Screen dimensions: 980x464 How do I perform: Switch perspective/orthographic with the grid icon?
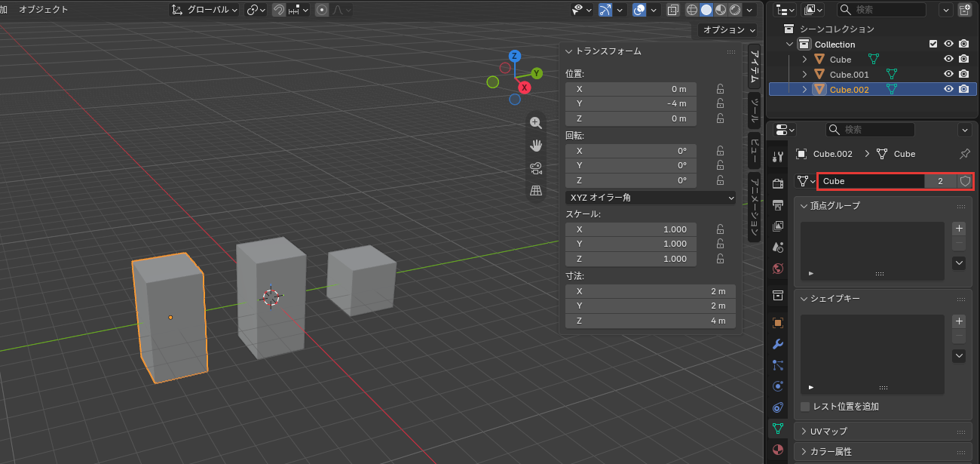point(536,191)
